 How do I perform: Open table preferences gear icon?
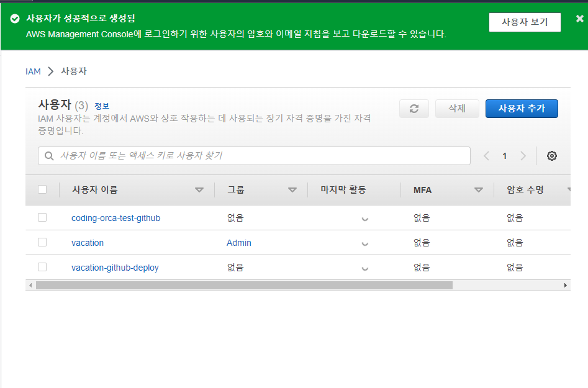coord(551,156)
